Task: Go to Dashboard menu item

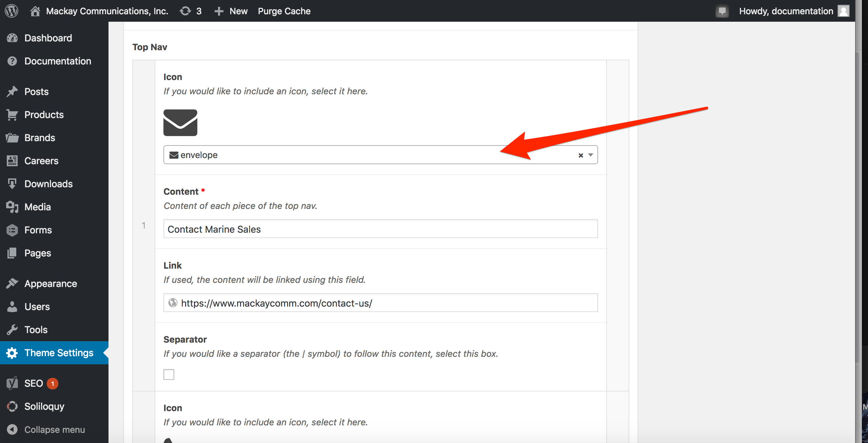Action: click(54, 38)
